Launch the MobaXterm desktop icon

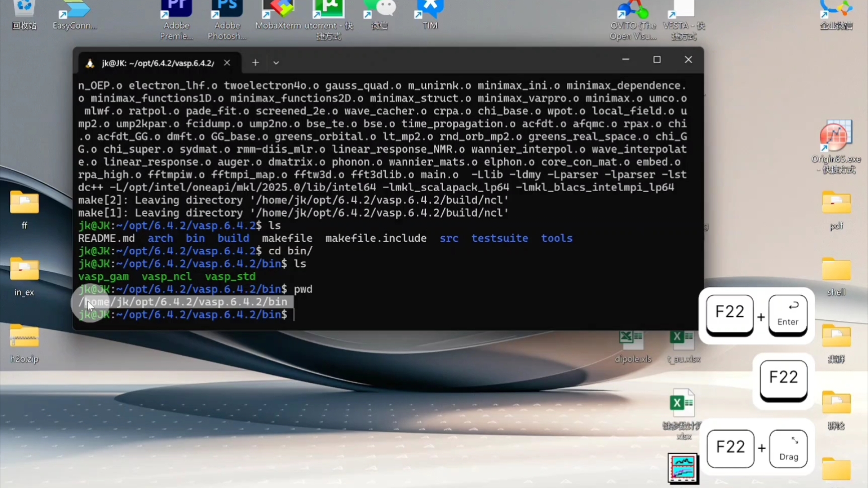point(278,14)
